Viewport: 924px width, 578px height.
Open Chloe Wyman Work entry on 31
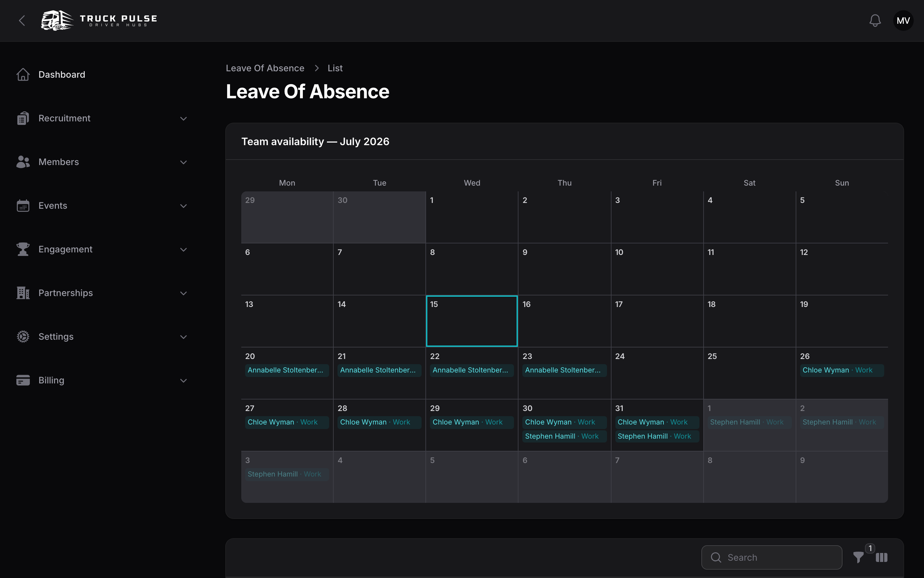click(x=657, y=422)
